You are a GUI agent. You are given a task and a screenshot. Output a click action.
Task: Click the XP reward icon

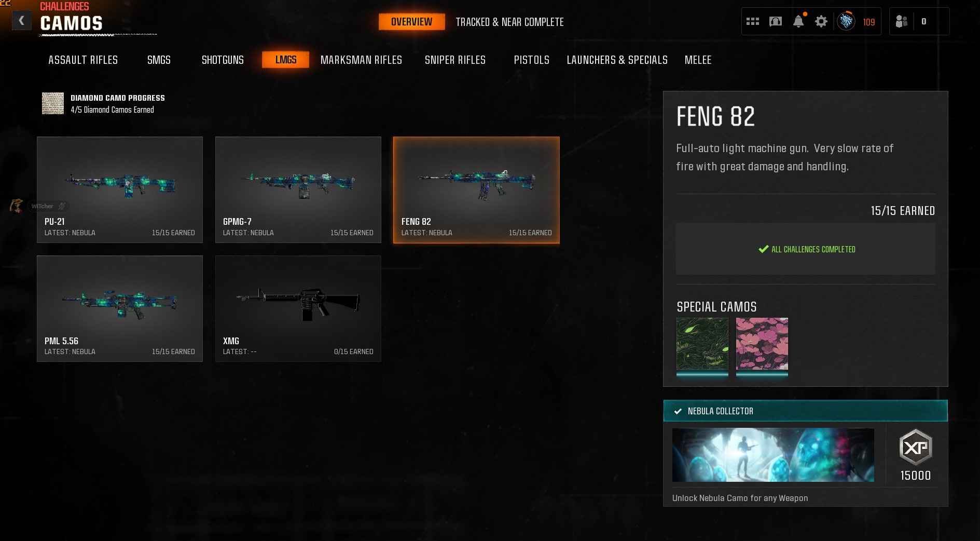click(x=916, y=447)
